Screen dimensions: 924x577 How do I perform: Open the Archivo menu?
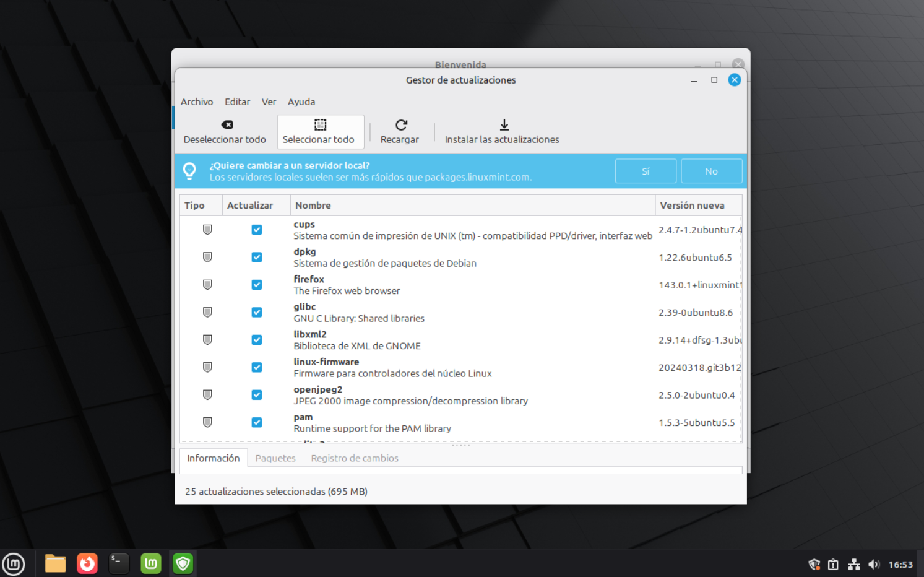(x=197, y=102)
